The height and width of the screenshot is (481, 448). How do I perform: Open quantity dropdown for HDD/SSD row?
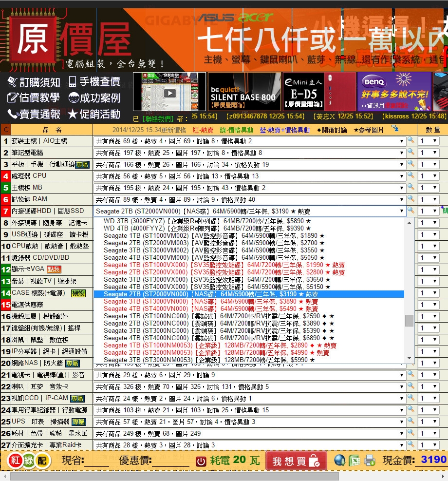(429, 211)
